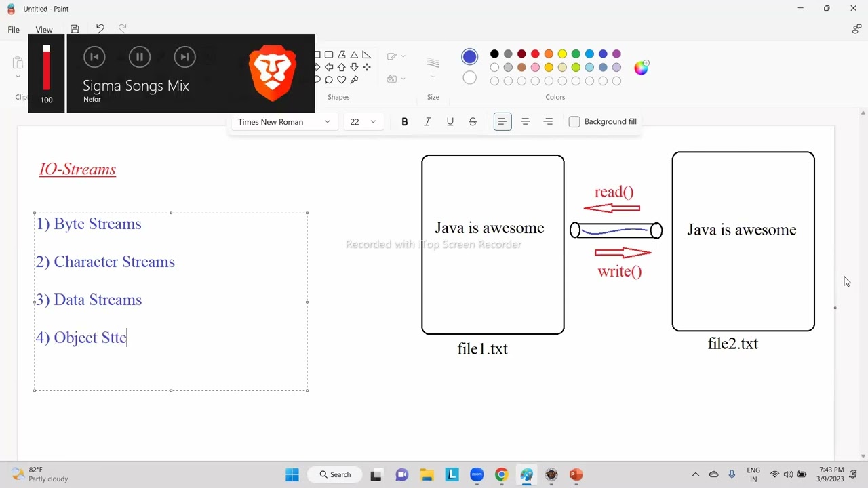Viewport: 868px width, 488px height.
Task: Pick the red color swatch
Action: [535, 54]
